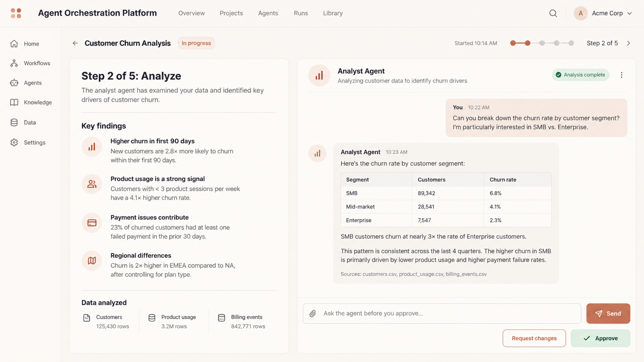This screenshot has height=362, width=644.
Task: Focus the Ask the agent input field
Action: coord(442,313)
